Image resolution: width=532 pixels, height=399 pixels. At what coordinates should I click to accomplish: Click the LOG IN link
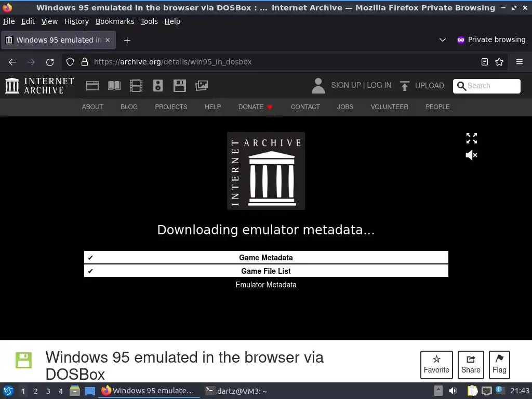pos(379,85)
